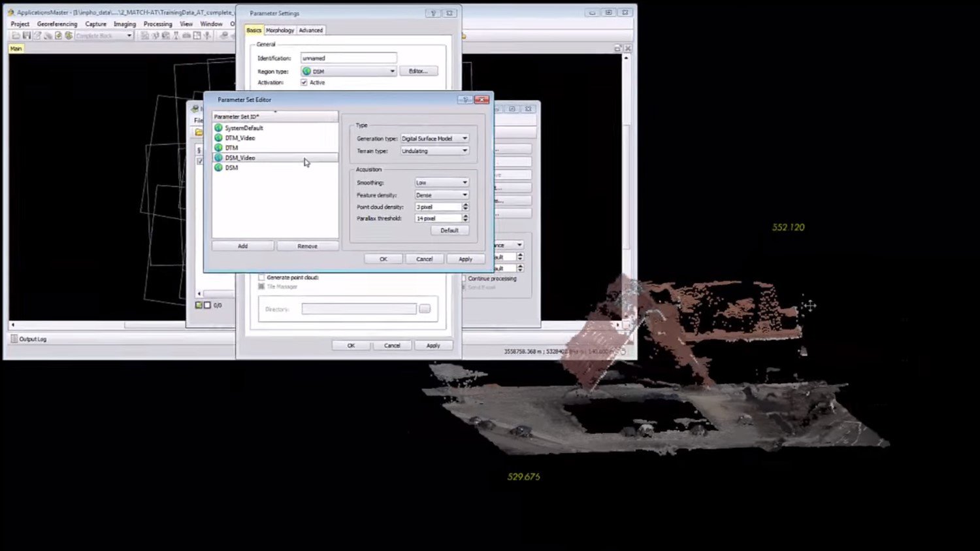This screenshot has height=551, width=980.
Task: Open the Generation type dropdown
Action: point(434,139)
